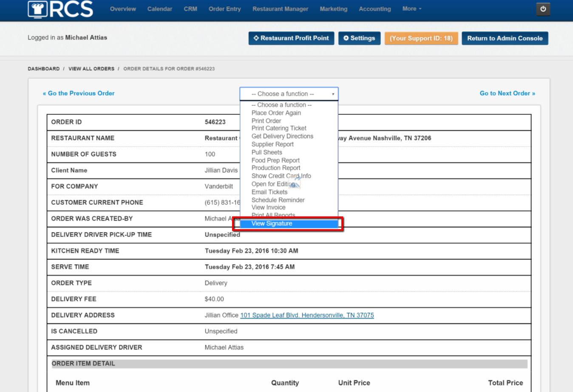Switch to the Calendar section
573x392 pixels.
pos(159,9)
